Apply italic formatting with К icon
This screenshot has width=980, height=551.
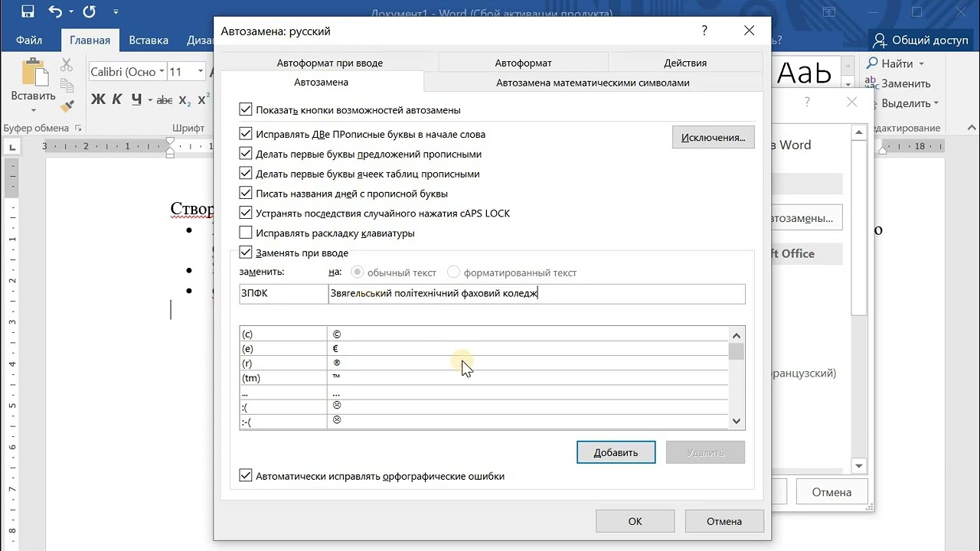point(117,99)
